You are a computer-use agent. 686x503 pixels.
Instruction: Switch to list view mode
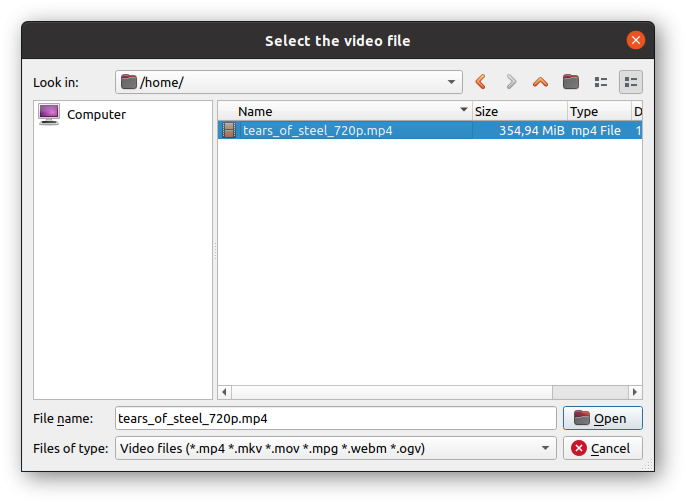(x=601, y=82)
